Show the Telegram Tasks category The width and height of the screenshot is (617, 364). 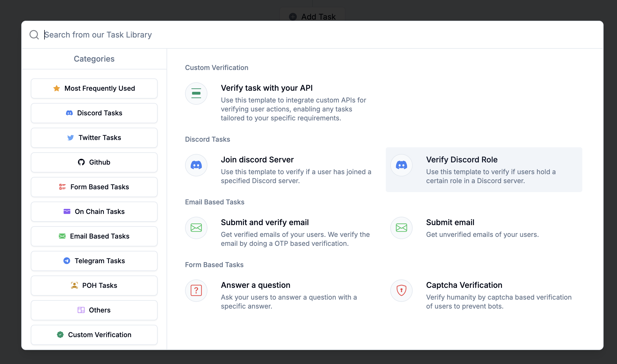click(94, 261)
